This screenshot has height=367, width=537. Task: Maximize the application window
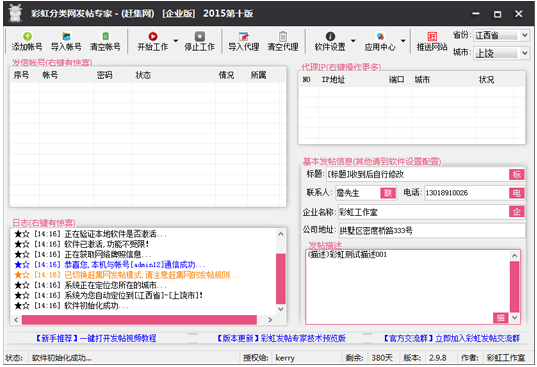tap(497, 14)
